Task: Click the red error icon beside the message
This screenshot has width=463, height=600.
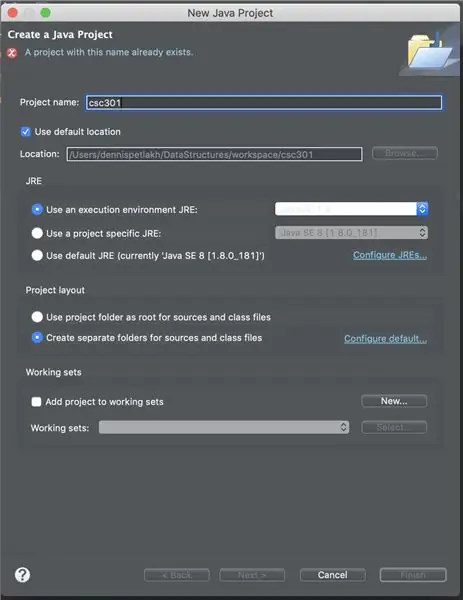Action: click(x=12, y=53)
